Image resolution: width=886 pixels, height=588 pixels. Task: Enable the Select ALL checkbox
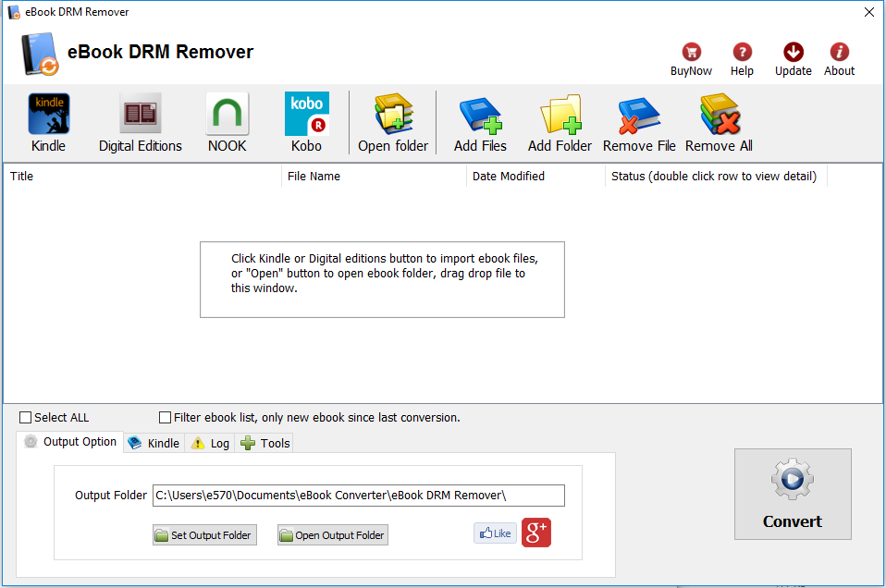click(x=25, y=417)
